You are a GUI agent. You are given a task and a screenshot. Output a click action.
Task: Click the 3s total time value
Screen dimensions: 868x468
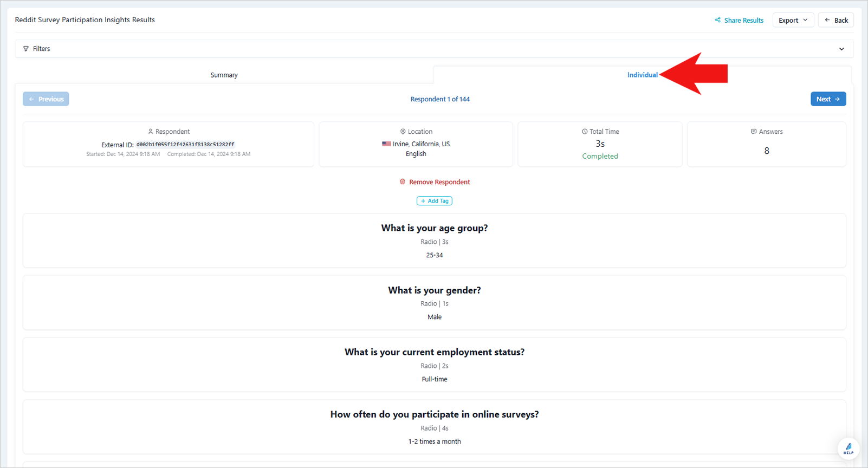coord(600,144)
